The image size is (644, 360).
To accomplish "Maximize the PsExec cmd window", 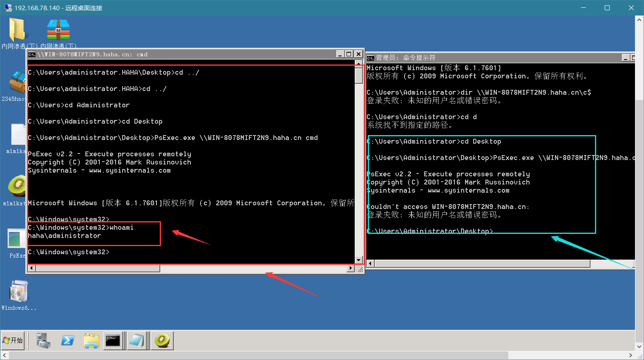I will point(349,54).
